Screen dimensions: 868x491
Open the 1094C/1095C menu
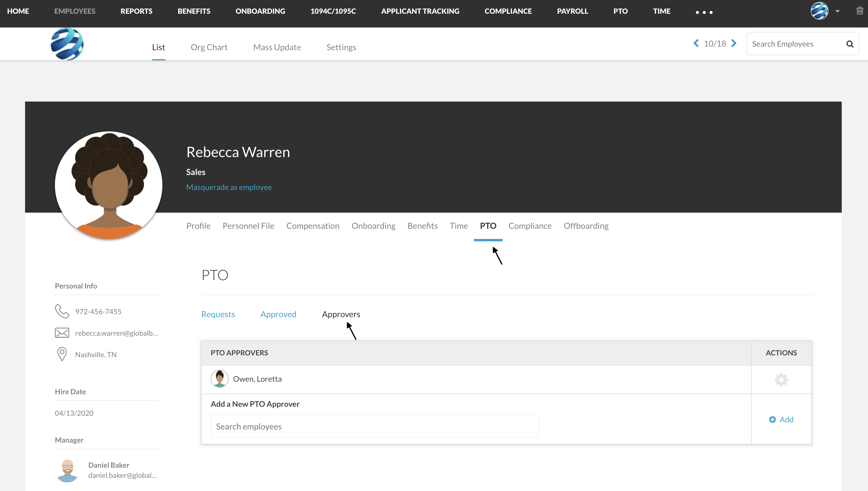click(x=333, y=11)
